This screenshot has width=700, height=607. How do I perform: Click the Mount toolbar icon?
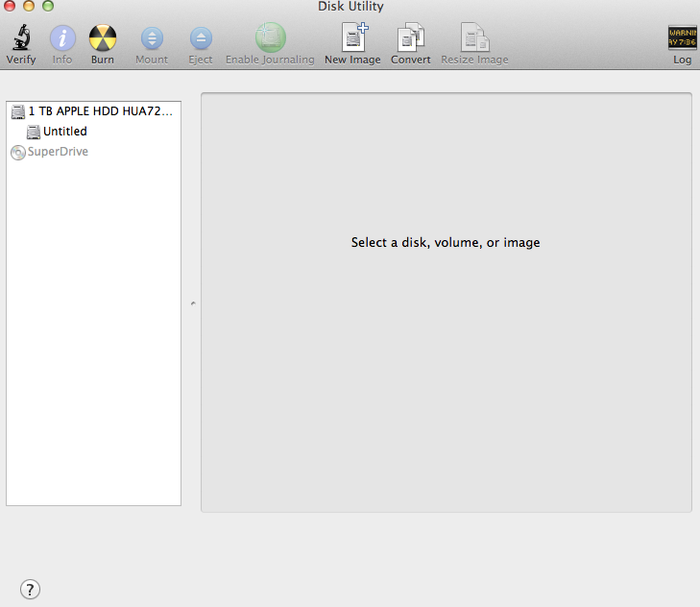[x=152, y=38]
